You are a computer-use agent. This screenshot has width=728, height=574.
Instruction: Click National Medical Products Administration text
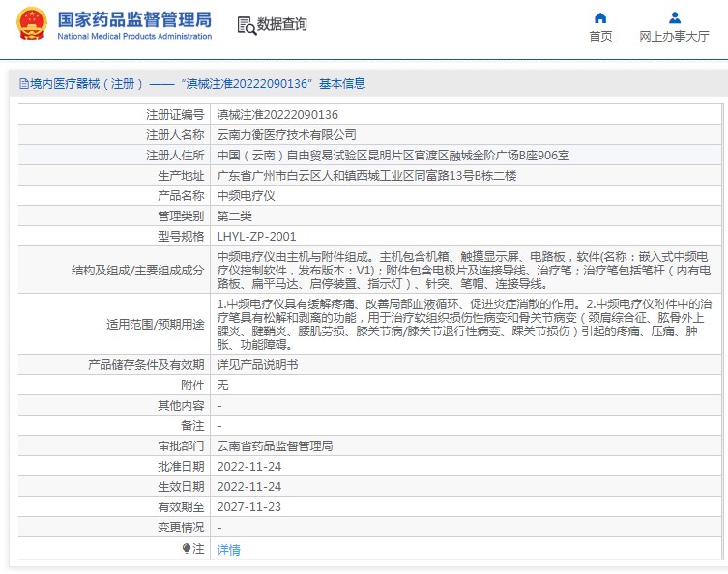(134, 36)
